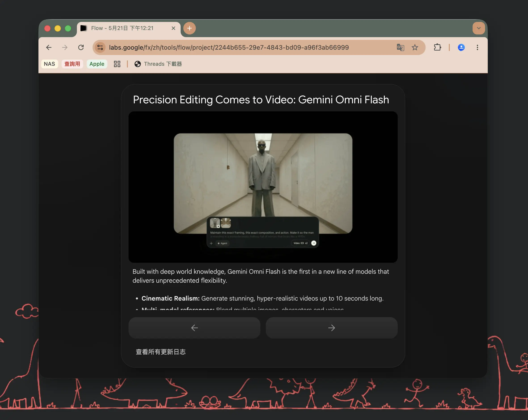Open the 查詢用 bookmark folder
Viewport: 528px width, 420px height.
[72, 64]
